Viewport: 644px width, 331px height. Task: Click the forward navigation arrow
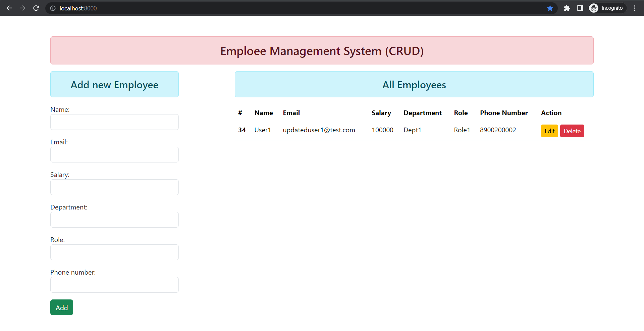coord(22,8)
